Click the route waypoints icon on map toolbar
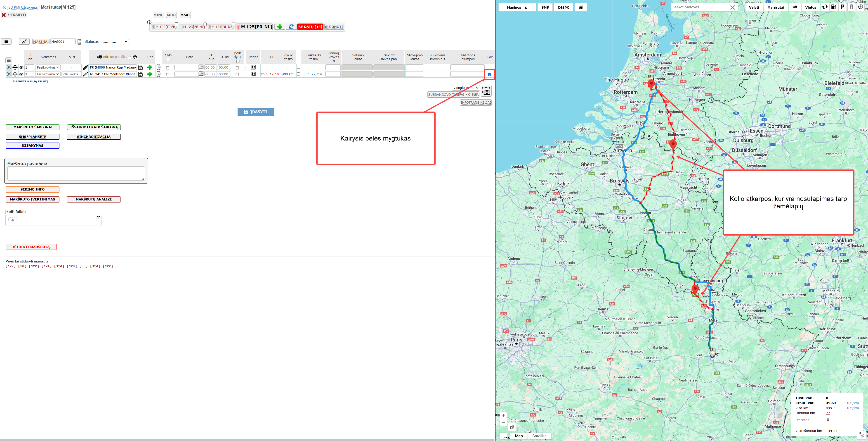The height and width of the screenshot is (441, 868). [x=825, y=7]
